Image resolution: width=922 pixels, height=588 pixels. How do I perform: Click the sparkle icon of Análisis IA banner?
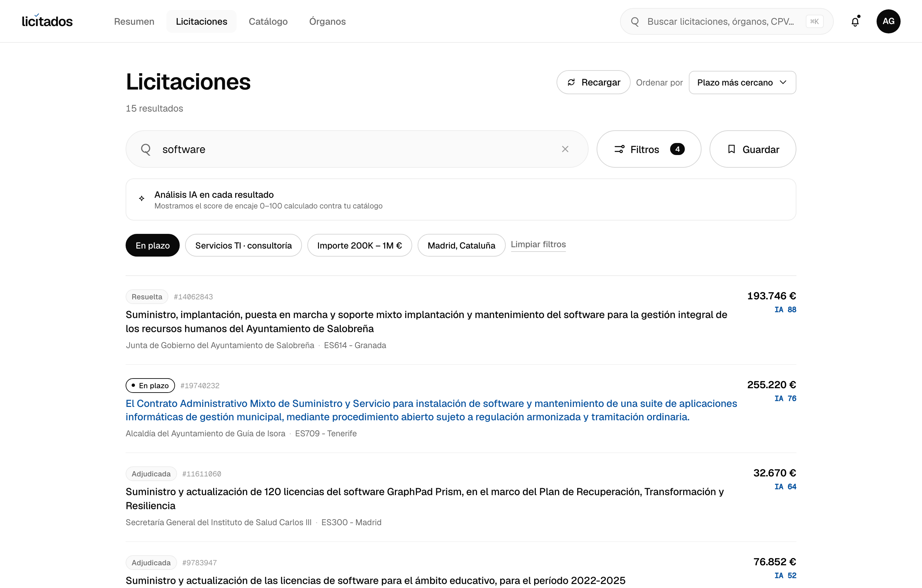pos(142,198)
